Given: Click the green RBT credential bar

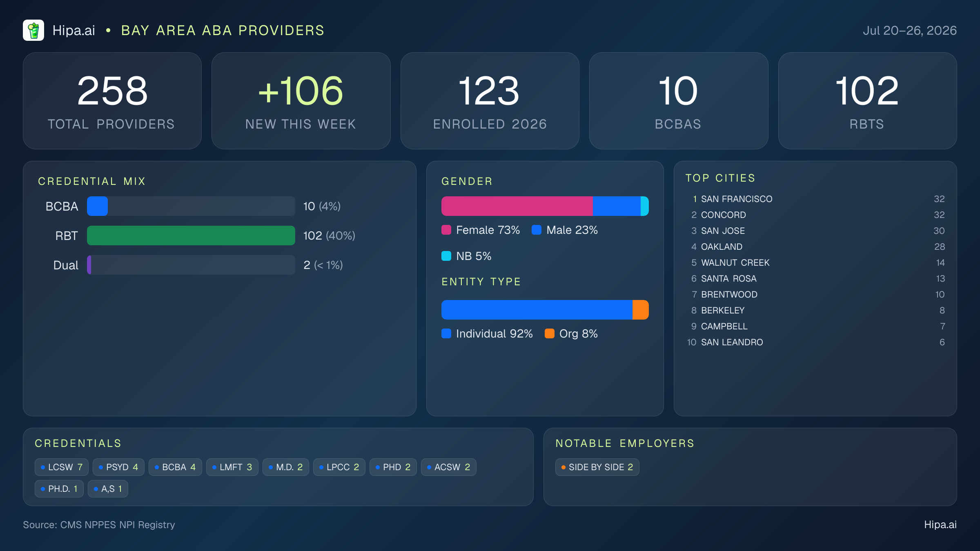Looking at the screenshot, I should coord(191,236).
